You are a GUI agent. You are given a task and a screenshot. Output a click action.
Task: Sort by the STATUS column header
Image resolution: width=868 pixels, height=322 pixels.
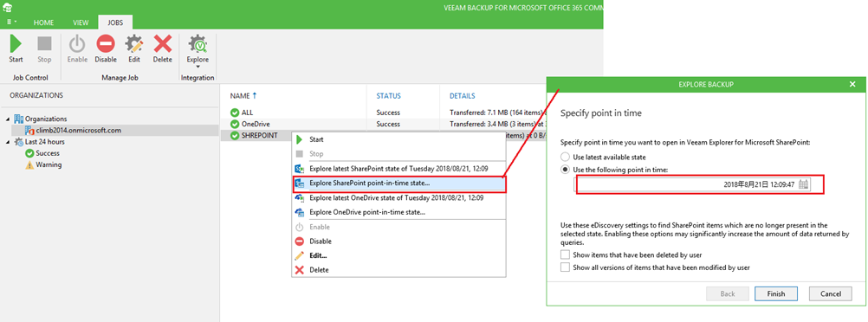point(389,96)
